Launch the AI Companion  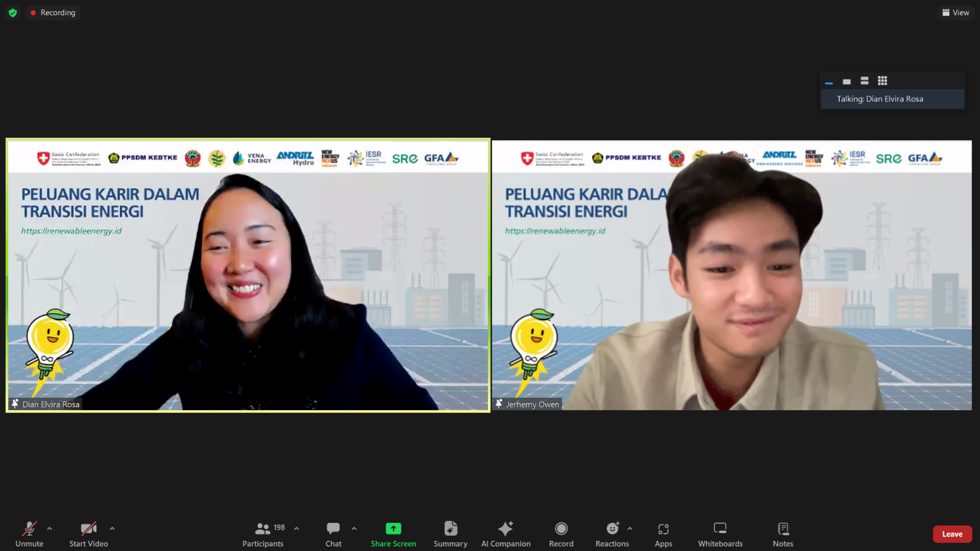505,534
